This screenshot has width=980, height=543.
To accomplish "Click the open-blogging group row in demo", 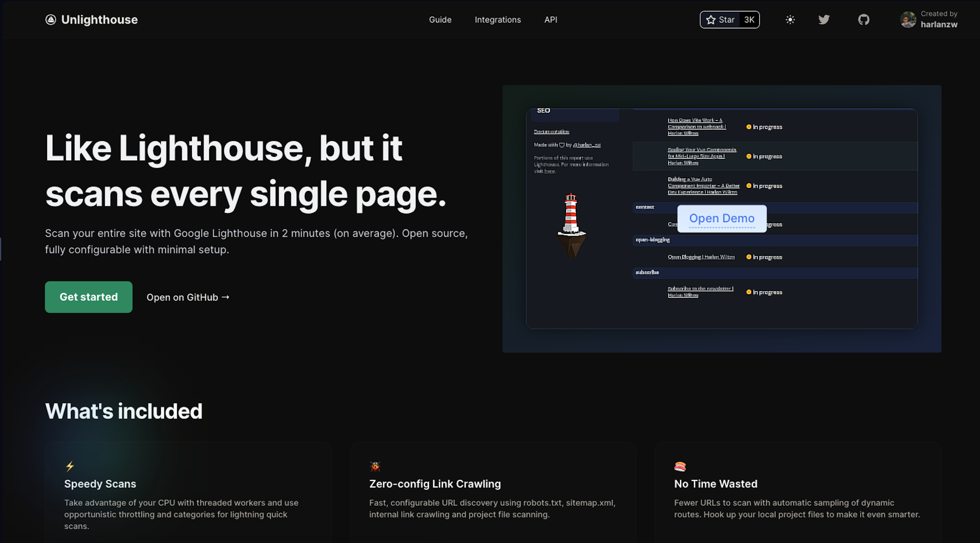I will pyautogui.click(x=775, y=240).
